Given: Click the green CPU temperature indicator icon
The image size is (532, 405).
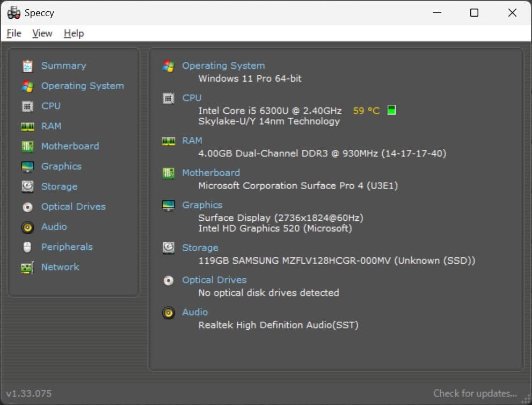Looking at the screenshot, I should pos(391,110).
